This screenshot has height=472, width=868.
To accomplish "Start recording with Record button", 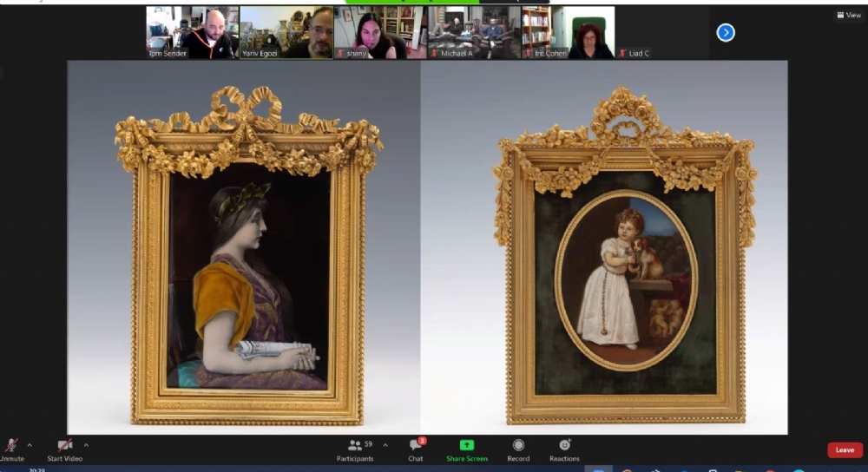I will coord(518,449).
